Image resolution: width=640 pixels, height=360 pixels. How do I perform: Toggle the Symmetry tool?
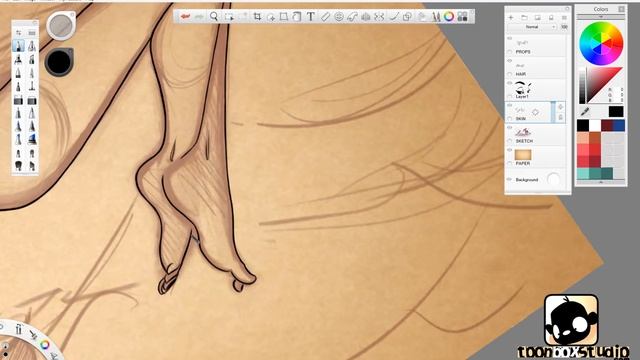coord(379,16)
